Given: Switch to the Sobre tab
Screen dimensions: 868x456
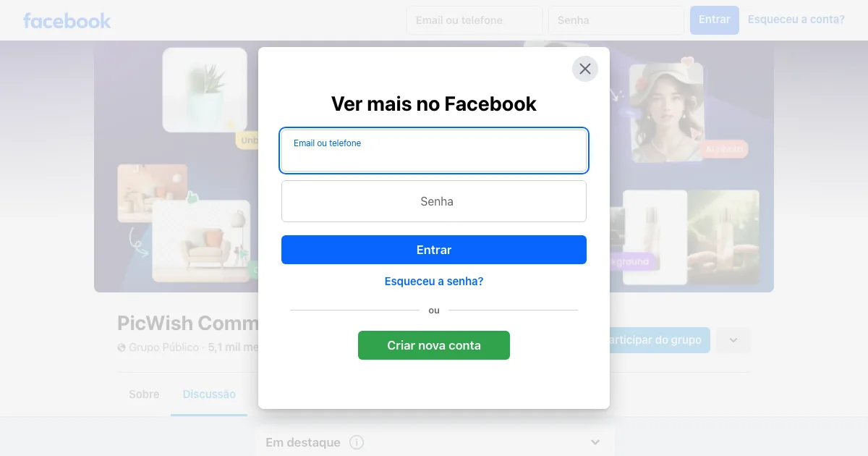Looking at the screenshot, I should (144, 394).
